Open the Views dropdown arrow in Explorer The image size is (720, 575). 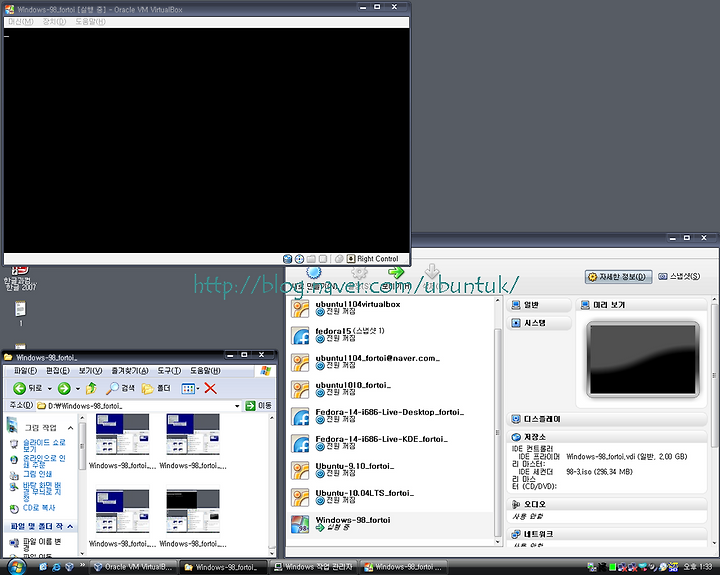tap(198, 389)
